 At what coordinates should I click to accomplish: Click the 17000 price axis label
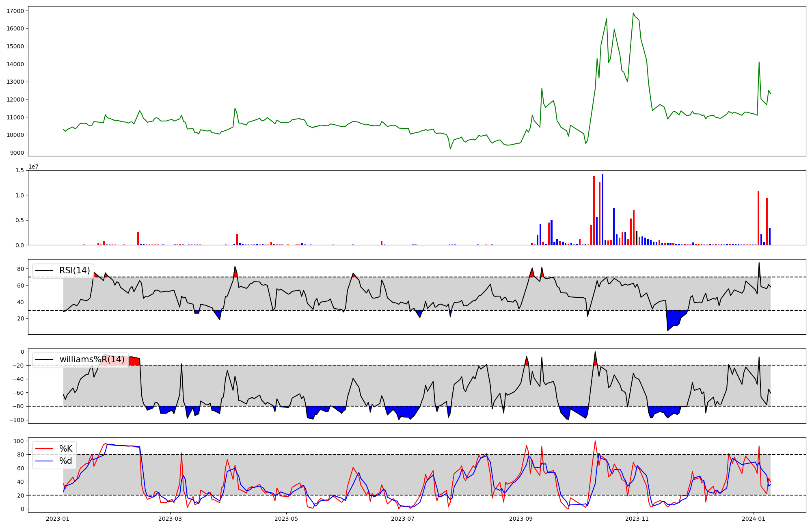point(15,11)
